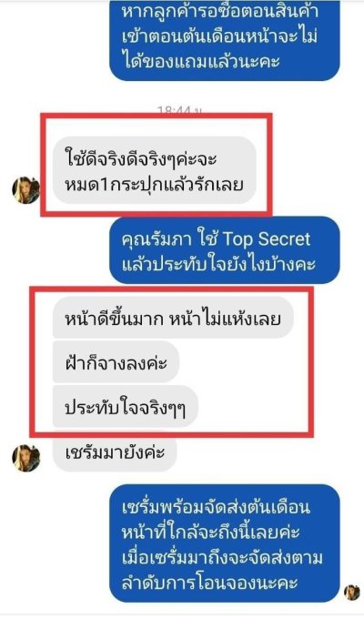Tap the ฝ้าก็จางลงค่ะ message bubble
364x619 pixels.
pyautogui.click(x=116, y=362)
